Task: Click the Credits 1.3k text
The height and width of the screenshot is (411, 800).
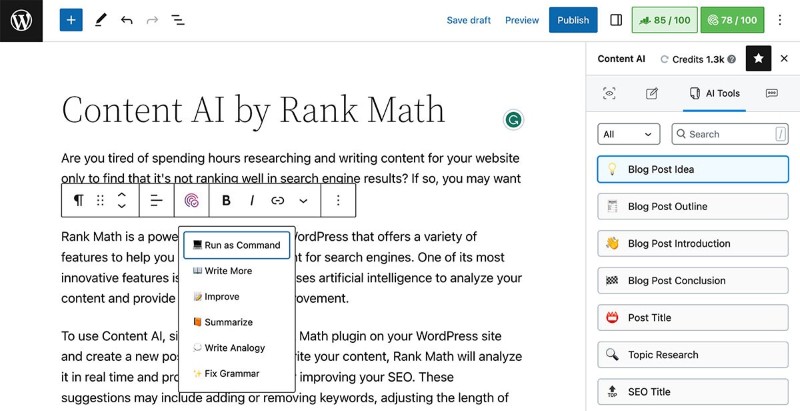Action: pyautogui.click(x=697, y=59)
